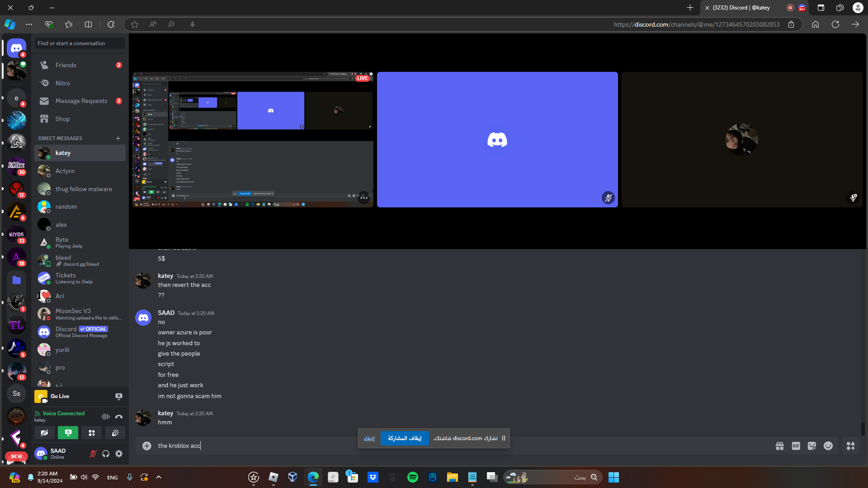Open Discord home direct messages icon
Viewport: 868px width, 488px height.
click(x=17, y=48)
